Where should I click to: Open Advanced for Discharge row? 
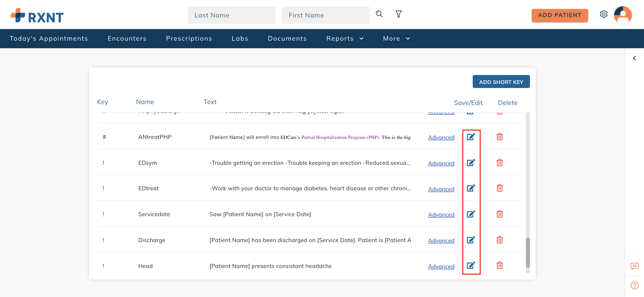coord(441,241)
